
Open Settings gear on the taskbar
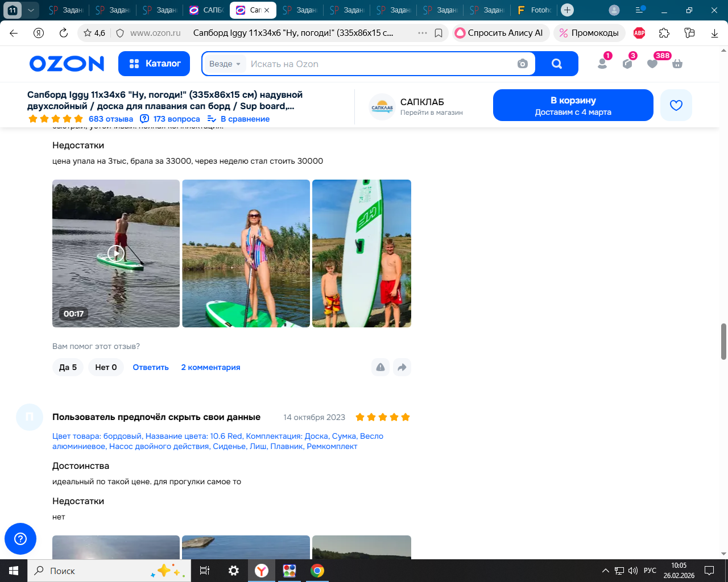point(233,571)
